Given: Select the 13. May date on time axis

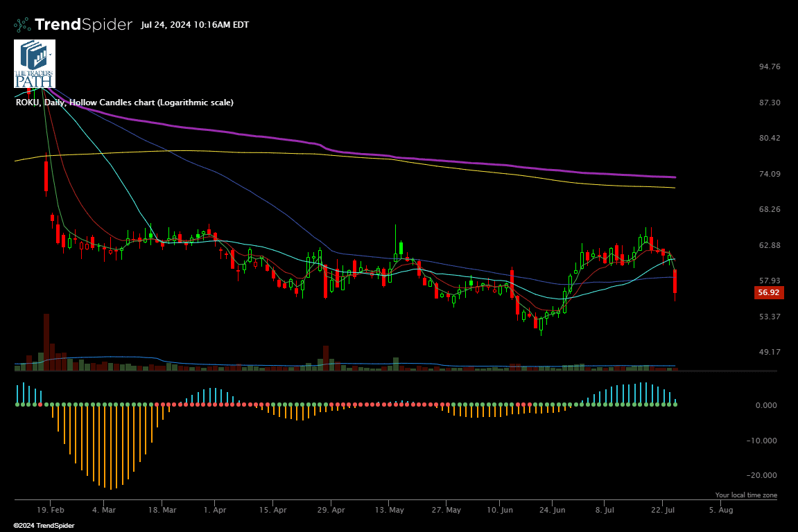Looking at the screenshot, I should click(x=389, y=510).
